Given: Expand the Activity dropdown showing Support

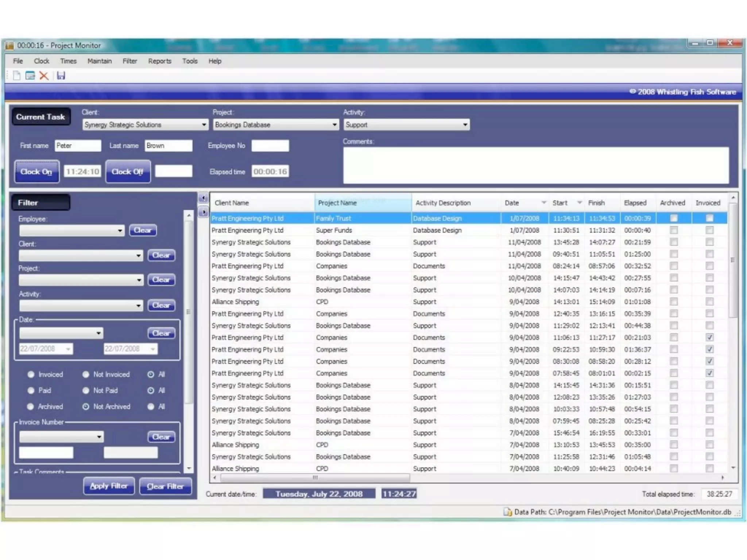Looking at the screenshot, I should 465,125.
